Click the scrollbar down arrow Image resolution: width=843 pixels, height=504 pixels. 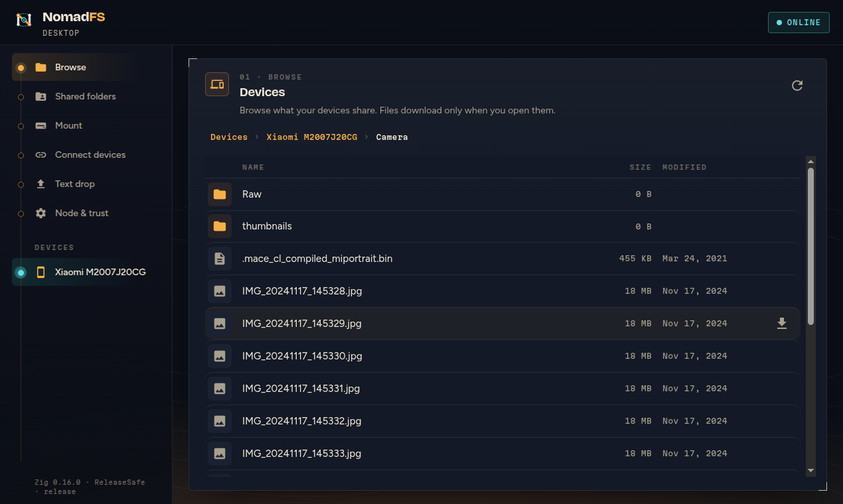pos(810,470)
